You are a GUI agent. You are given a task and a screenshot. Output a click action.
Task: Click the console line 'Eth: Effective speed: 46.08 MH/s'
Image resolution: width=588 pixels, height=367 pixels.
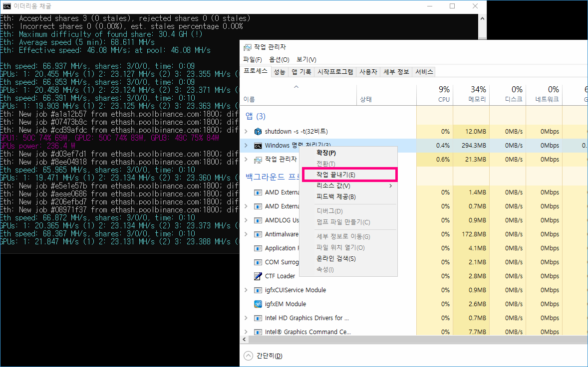pyautogui.click(x=105, y=50)
